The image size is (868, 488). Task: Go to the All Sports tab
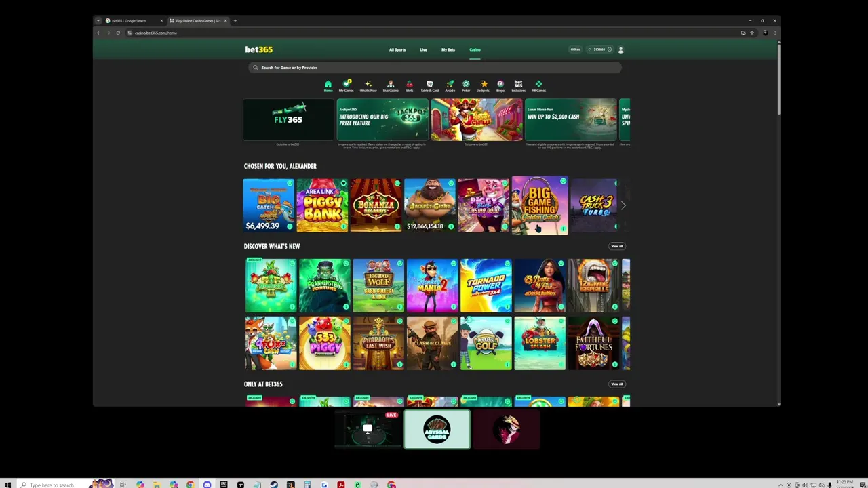pos(397,49)
